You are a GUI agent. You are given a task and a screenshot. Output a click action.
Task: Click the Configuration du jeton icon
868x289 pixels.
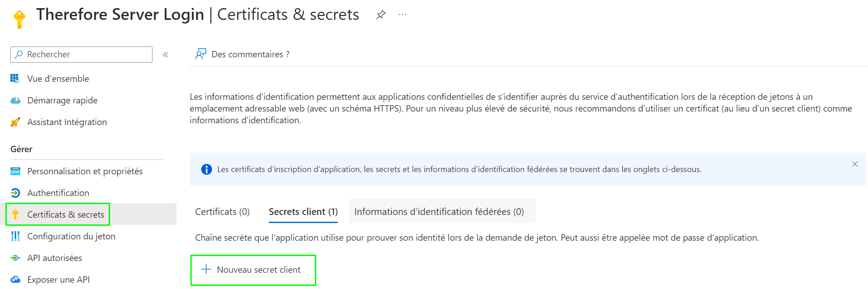[x=15, y=236]
